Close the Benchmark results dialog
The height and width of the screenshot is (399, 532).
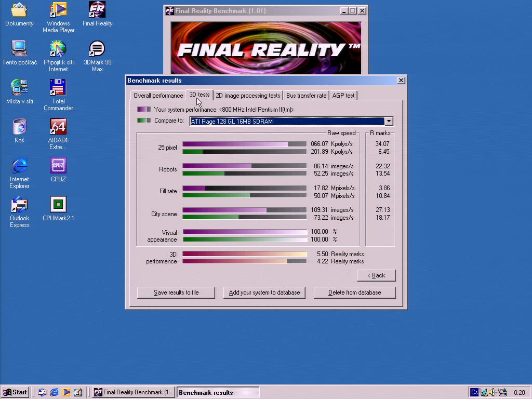pyautogui.click(x=401, y=81)
